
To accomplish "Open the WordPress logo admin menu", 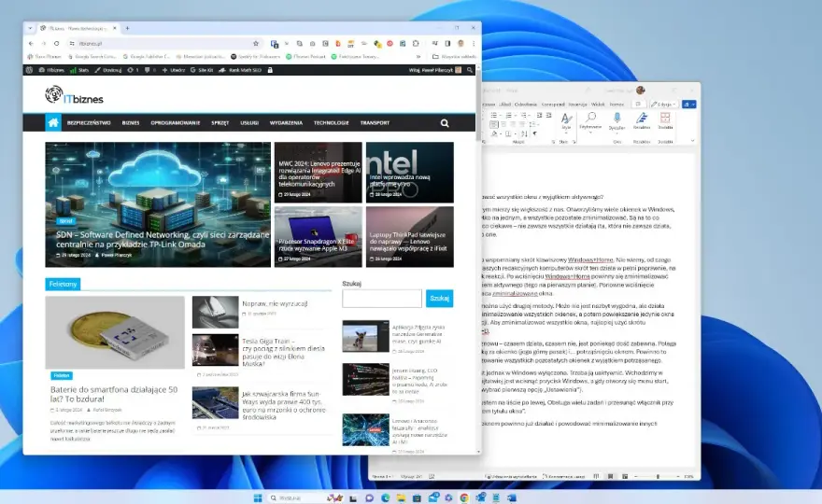I will pyautogui.click(x=29, y=70).
